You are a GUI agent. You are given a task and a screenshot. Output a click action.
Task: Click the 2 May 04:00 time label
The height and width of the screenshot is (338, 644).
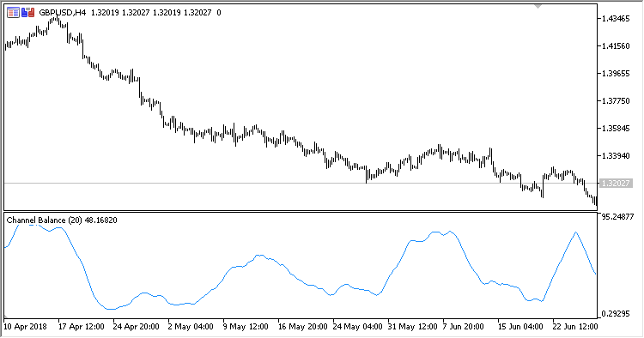point(191,327)
